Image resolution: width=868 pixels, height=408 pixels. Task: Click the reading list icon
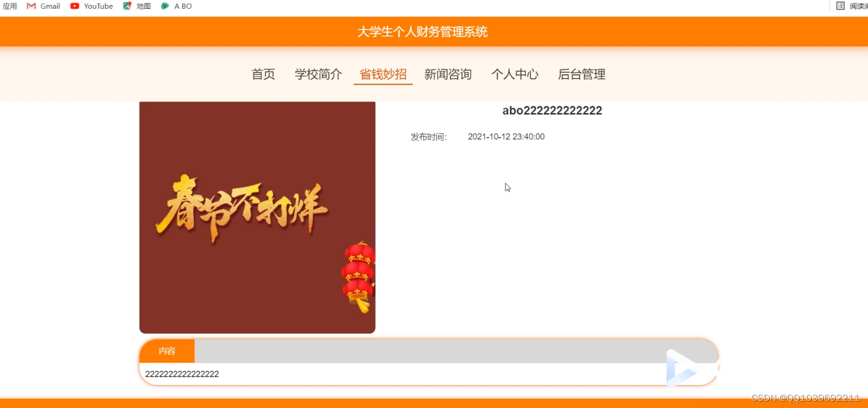pos(840,6)
